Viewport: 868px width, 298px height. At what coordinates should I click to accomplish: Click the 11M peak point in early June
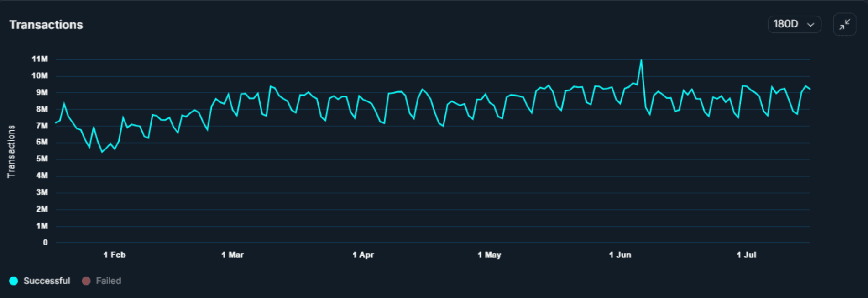coord(641,60)
